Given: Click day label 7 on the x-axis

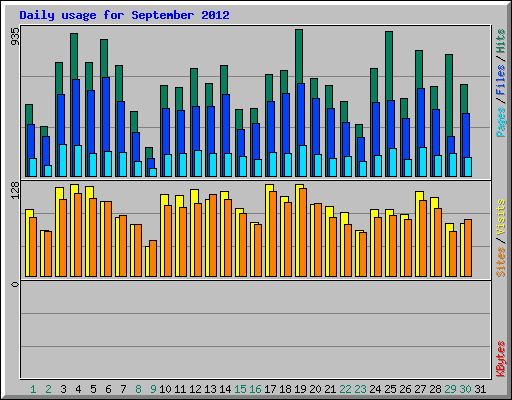Looking at the screenshot, I should click(x=123, y=389).
